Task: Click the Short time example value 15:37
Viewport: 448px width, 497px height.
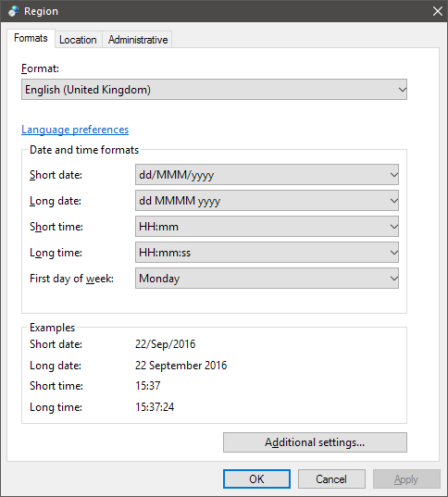Action: click(x=148, y=386)
